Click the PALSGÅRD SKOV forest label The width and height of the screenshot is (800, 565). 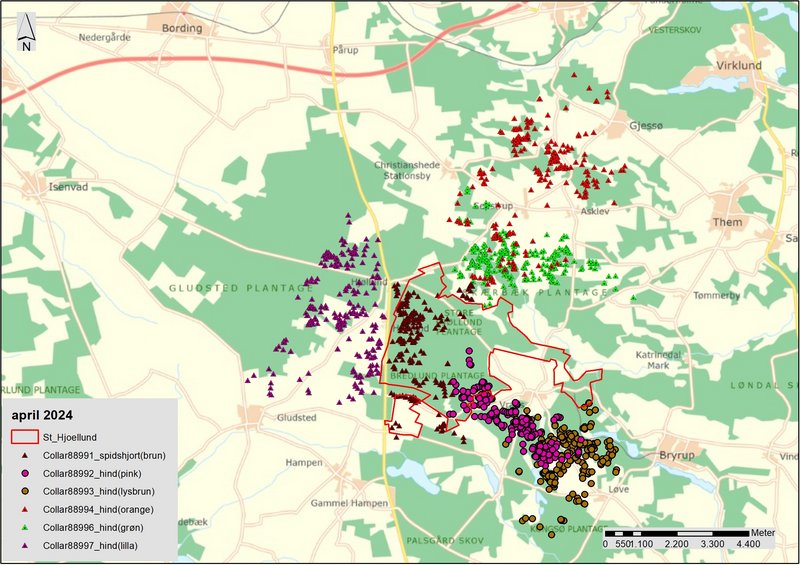coord(445,540)
